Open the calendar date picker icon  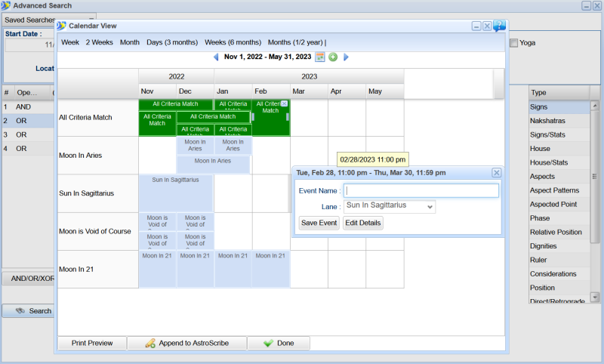tap(320, 57)
